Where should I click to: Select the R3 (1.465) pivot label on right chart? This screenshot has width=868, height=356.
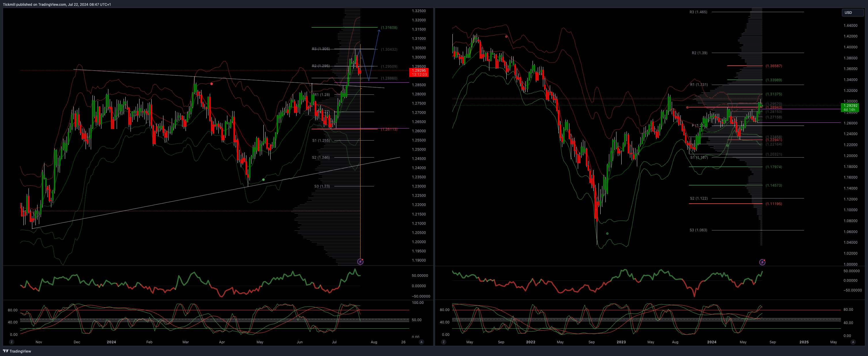coord(698,12)
